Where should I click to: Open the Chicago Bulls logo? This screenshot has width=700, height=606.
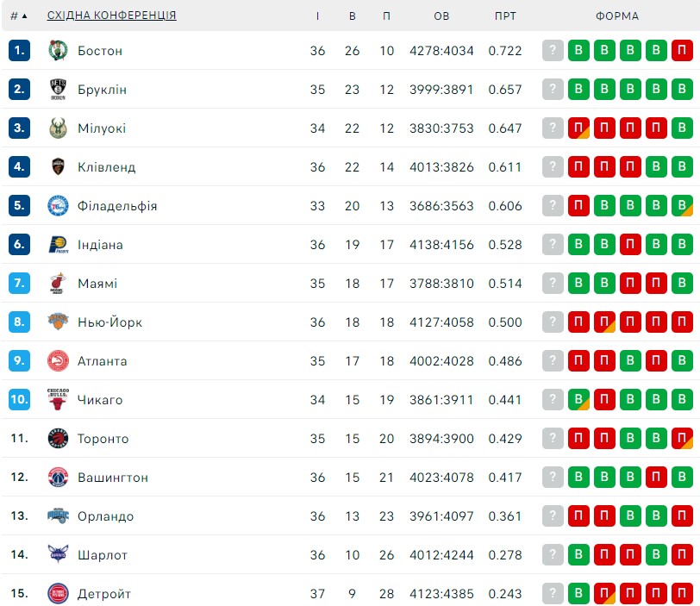[58, 399]
